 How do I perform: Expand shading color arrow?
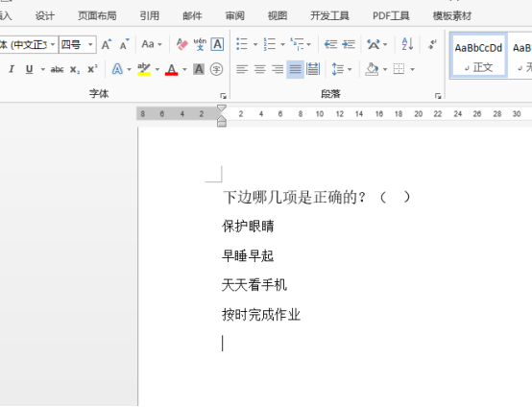click(385, 69)
